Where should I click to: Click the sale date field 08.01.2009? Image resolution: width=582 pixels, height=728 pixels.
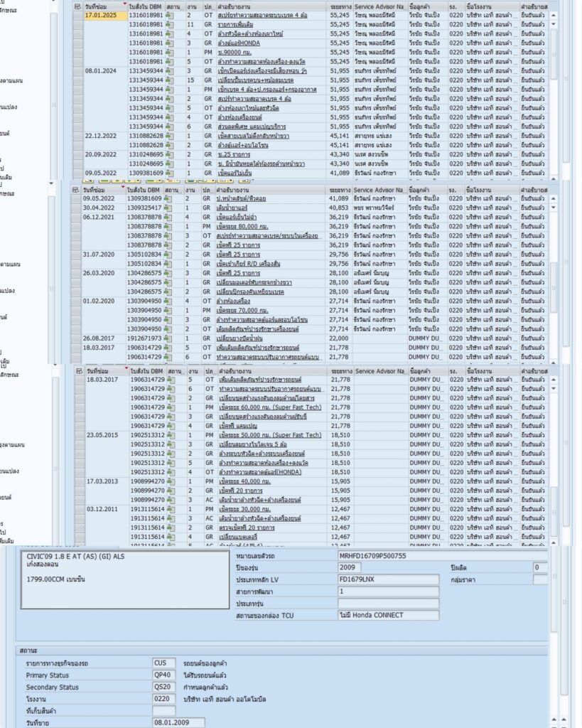click(x=178, y=722)
